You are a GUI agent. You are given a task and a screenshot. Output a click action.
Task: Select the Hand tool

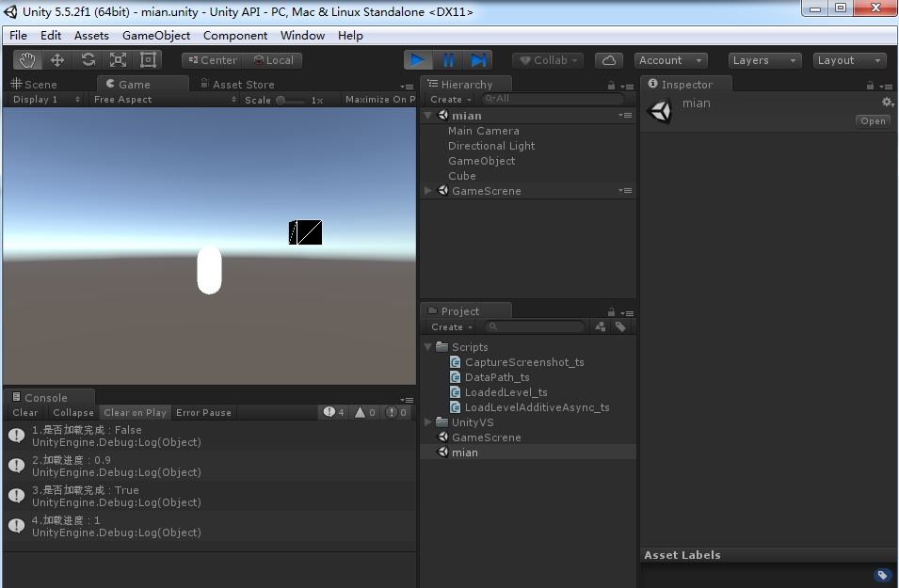[x=27, y=60]
